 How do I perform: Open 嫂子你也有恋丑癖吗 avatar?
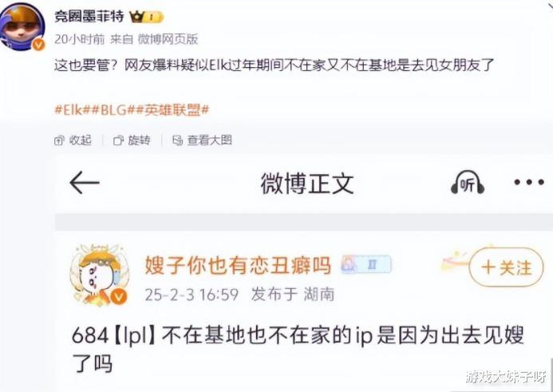click(99, 275)
